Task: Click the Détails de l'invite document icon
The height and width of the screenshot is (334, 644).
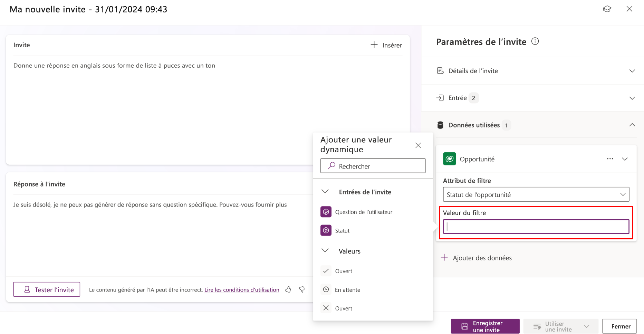Action: coord(440,71)
